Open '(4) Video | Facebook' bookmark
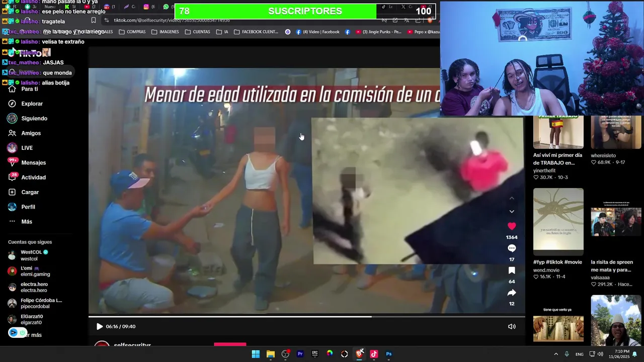Screen dimensions: 644x362 pos(317,32)
